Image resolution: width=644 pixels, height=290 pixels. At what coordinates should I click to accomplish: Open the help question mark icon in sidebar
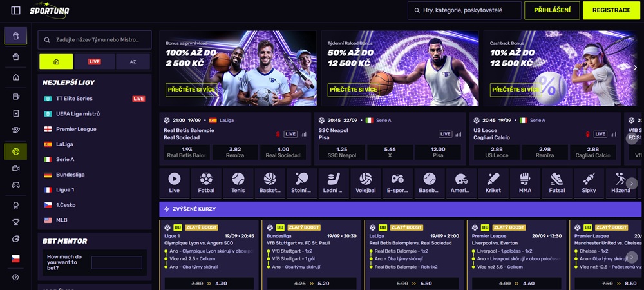[x=15, y=277]
